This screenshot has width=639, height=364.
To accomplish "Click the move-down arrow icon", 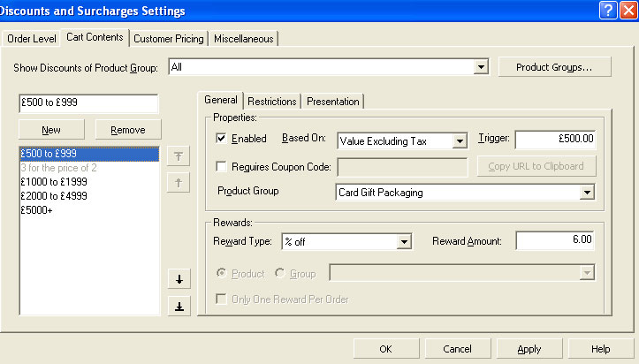I will (x=179, y=279).
